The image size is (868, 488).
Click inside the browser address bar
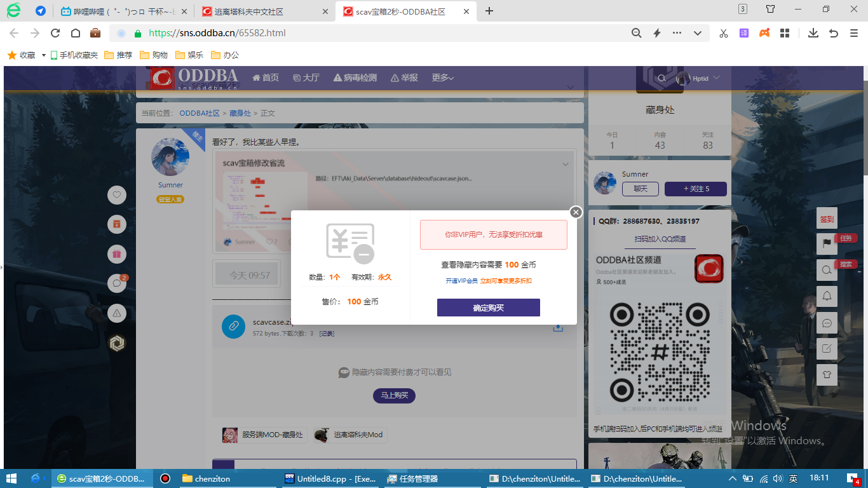254,32
